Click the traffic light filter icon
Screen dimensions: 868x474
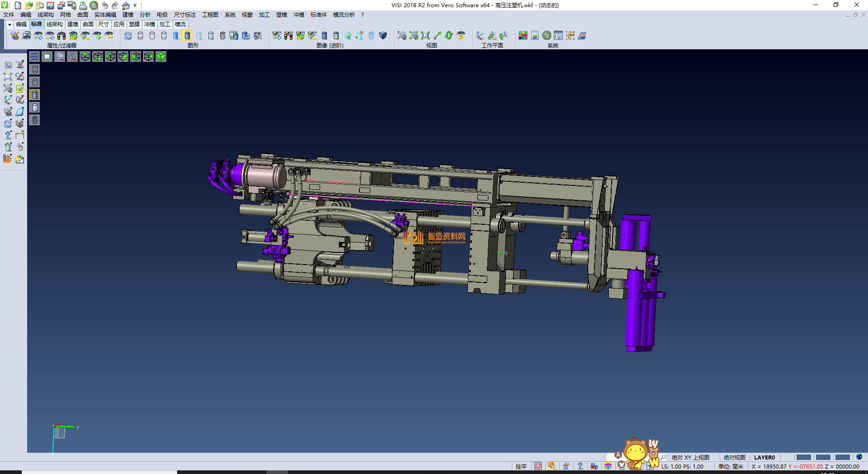pos(61,36)
